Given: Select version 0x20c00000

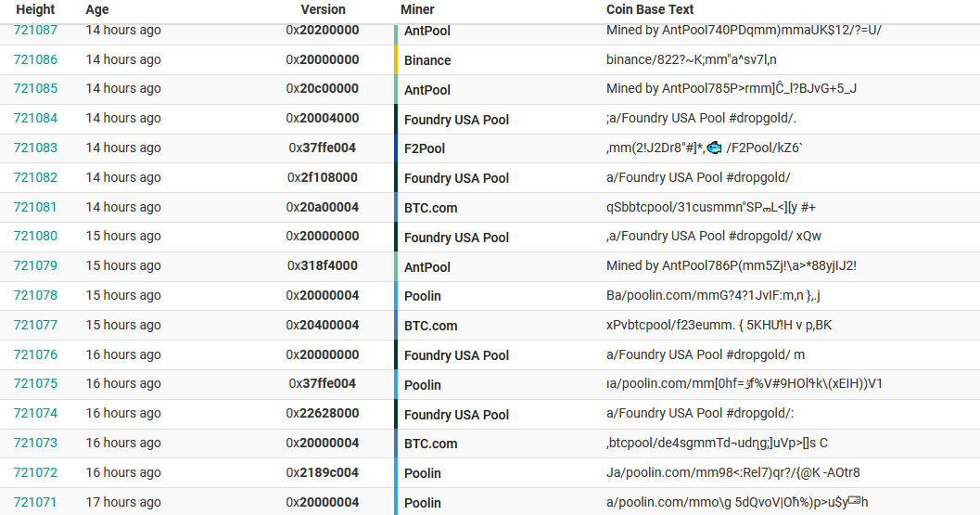Looking at the screenshot, I should [x=323, y=88].
